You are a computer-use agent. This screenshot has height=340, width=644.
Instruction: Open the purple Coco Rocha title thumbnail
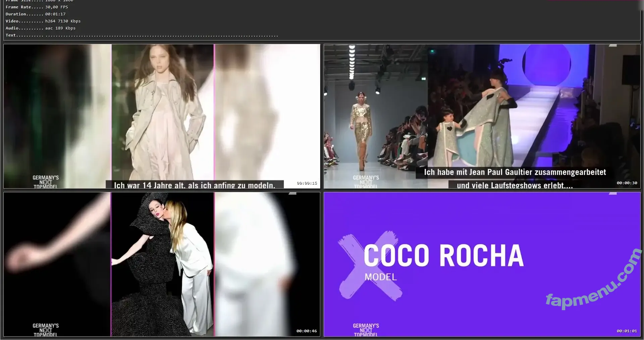coord(482,264)
